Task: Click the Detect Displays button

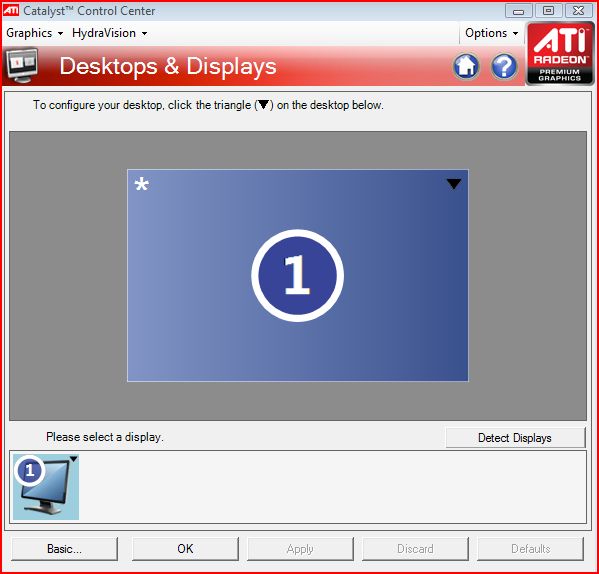Action: click(x=515, y=438)
